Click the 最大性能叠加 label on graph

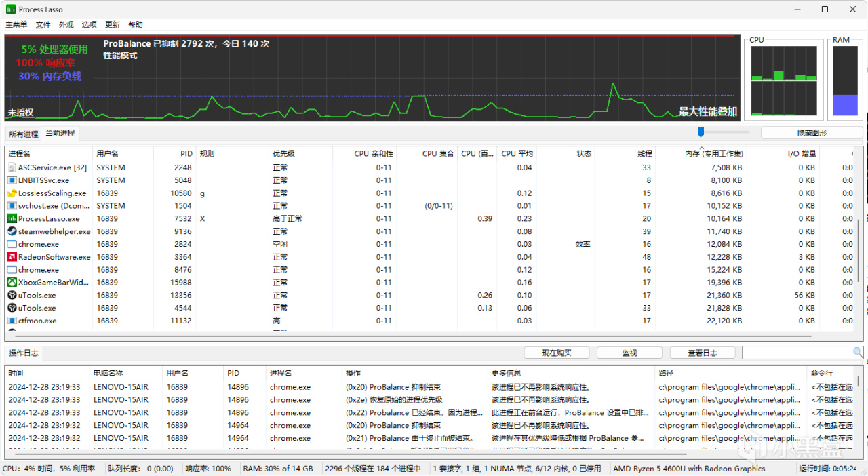[707, 112]
